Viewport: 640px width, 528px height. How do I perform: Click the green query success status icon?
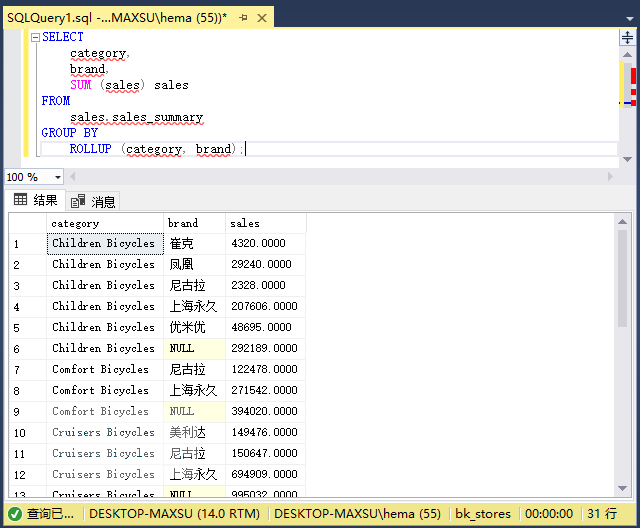(15, 514)
